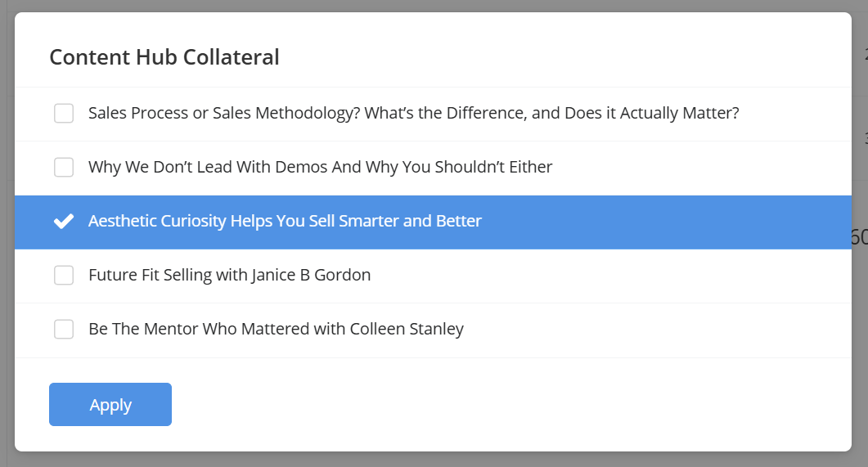Uncheck the white checkmark for "Aesthetic Curiosity"
868x467 pixels.
tap(64, 222)
